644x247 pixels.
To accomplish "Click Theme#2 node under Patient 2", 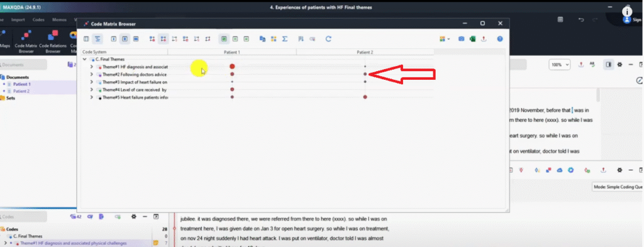I will pyautogui.click(x=365, y=74).
